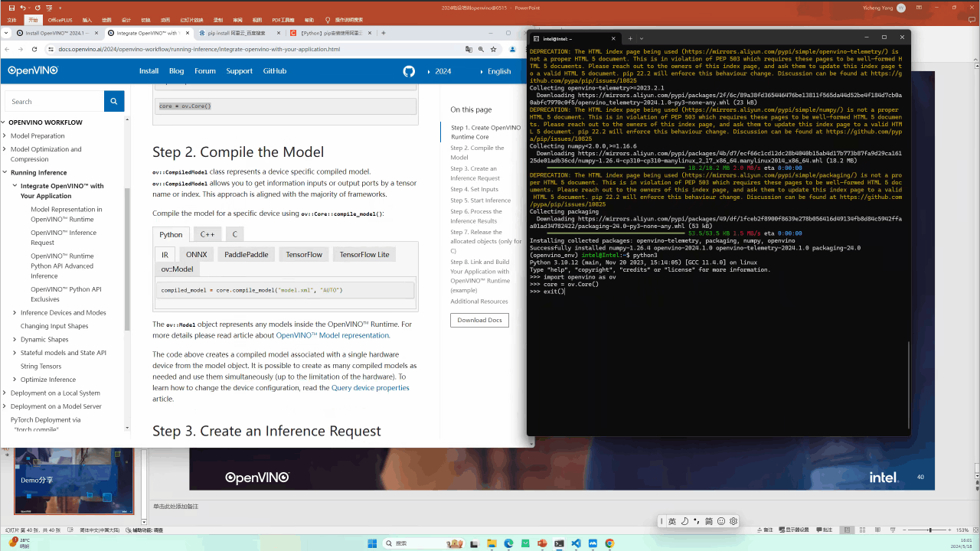Click the search magnifier button in docs sidebar

pyautogui.click(x=113, y=101)
